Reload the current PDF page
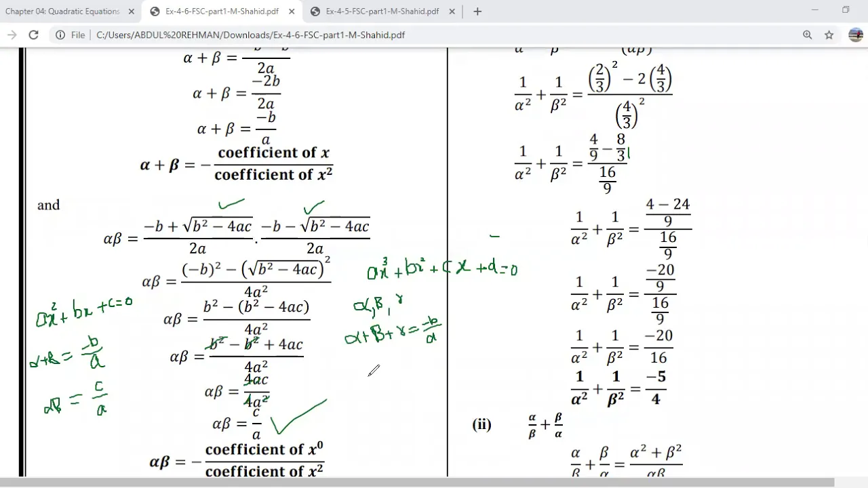The width and height of the screenshot is (868, 488). [33, 35]
